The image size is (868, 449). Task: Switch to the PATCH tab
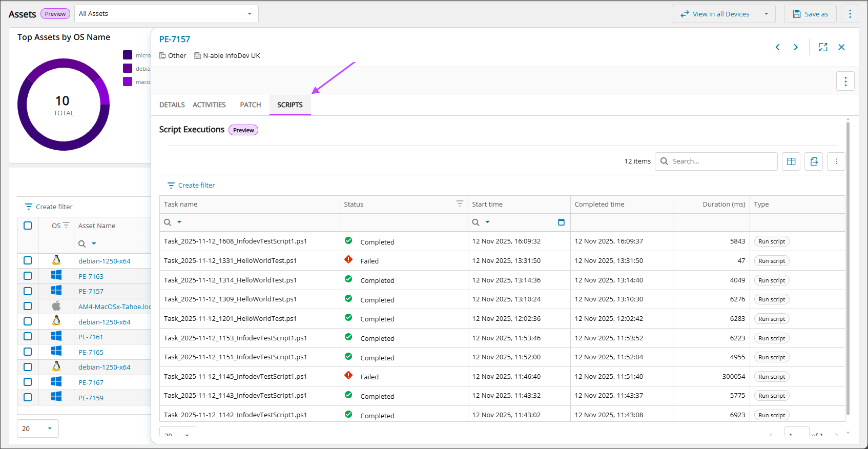(x=251, y=105)
